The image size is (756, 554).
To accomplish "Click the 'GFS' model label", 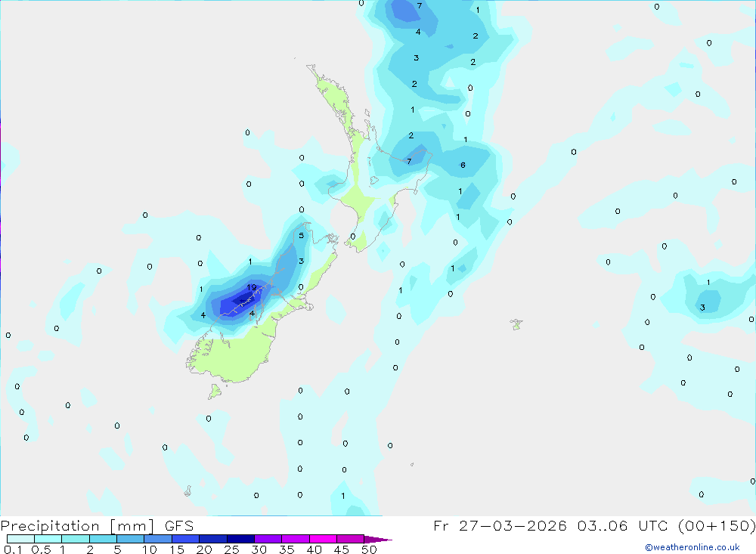I will coord(179,526).
